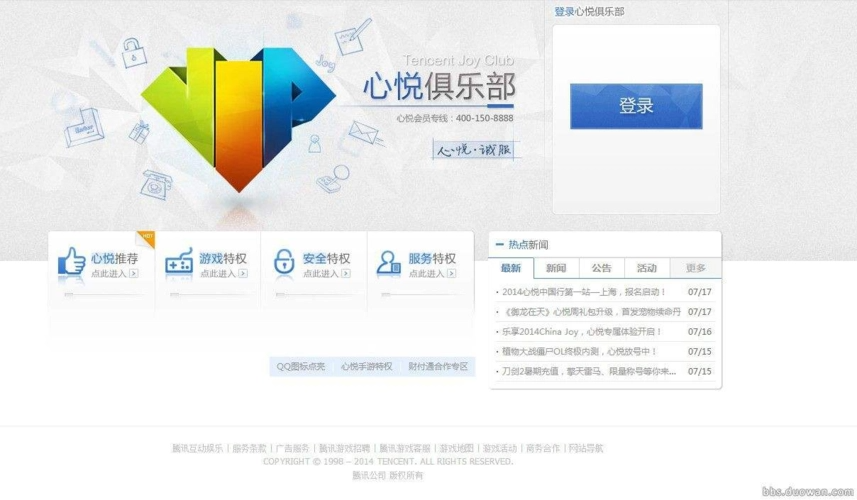
Task: Click the 服务特权 title text
Action: (432, 258)
